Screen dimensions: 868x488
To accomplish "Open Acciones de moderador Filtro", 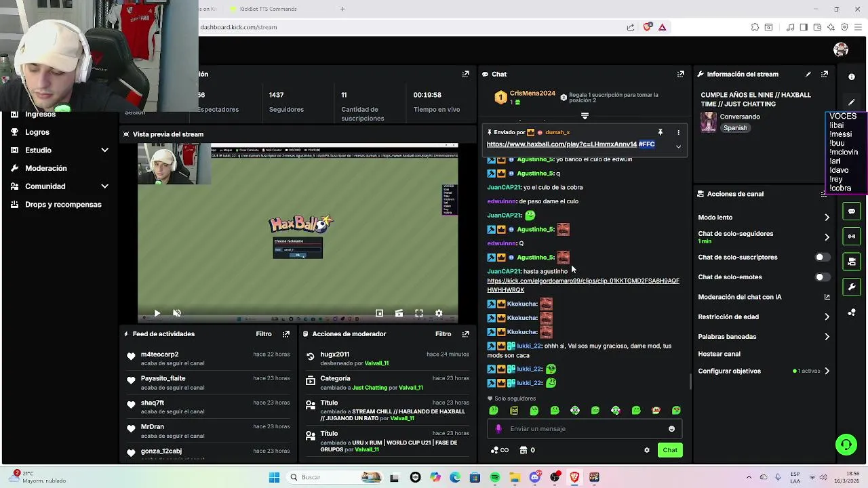I will click(443, 333).
